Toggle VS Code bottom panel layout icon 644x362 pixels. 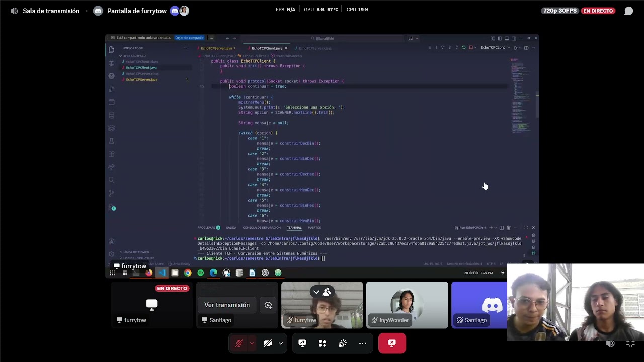click(x=507, y=38)
